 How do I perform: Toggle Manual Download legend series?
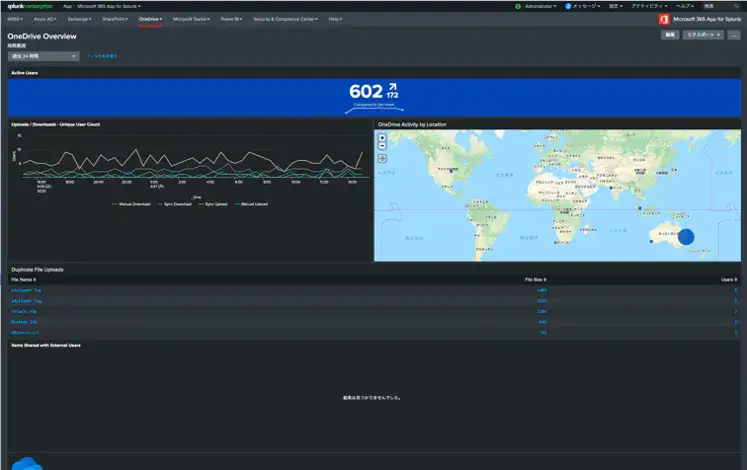click(x=131, y=204)
